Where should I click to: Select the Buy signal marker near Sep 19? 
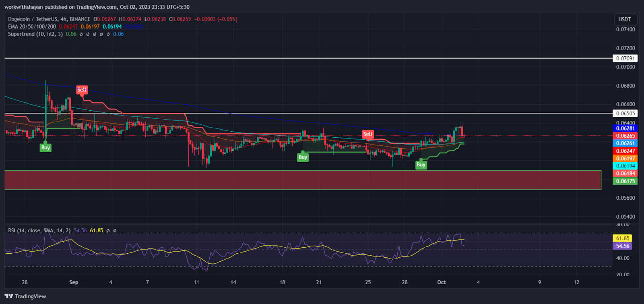click(303, 157)
